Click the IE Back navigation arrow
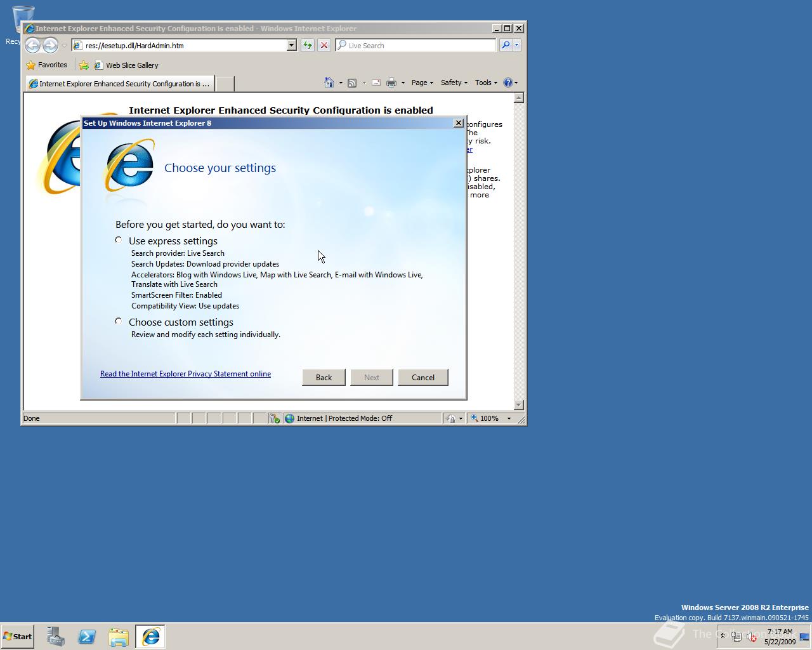This screenshot has width=812, height=650. (32, 45)
